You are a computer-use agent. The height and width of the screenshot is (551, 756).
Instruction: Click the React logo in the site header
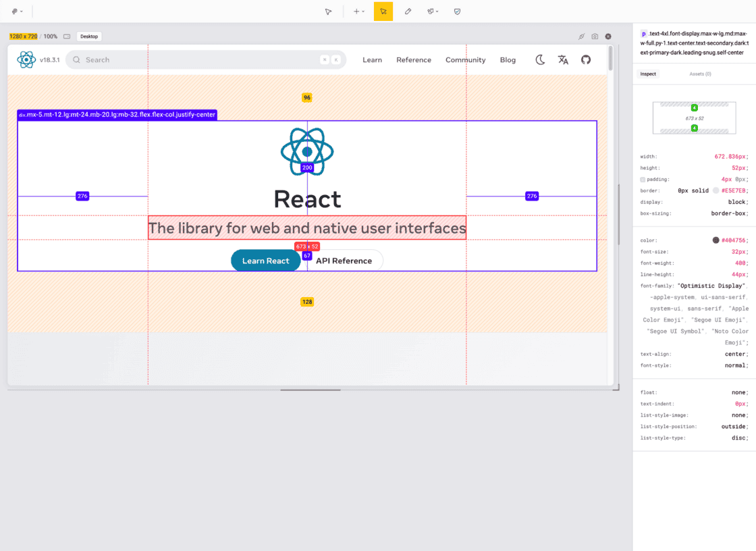26,60
